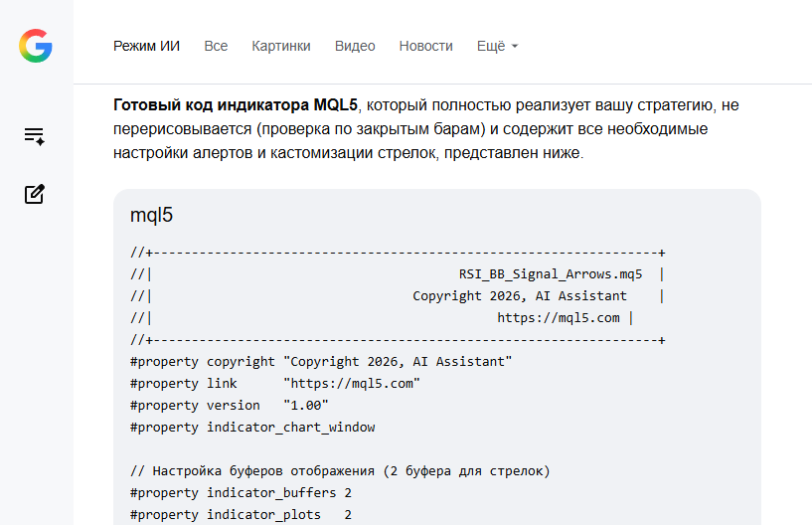The height and width of the screenshot is (525, 812).
Task: Click the Настройка буферов отображения comment
Action: click(340, 471)
